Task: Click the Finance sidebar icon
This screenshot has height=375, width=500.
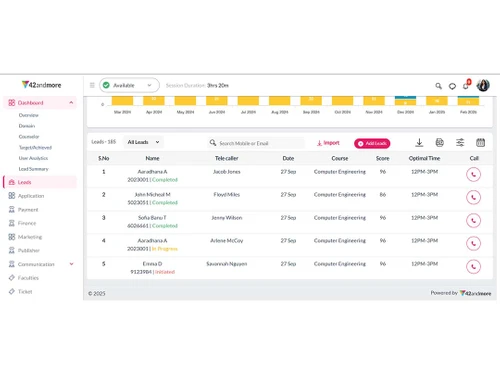Action: (x=12, y=223)
